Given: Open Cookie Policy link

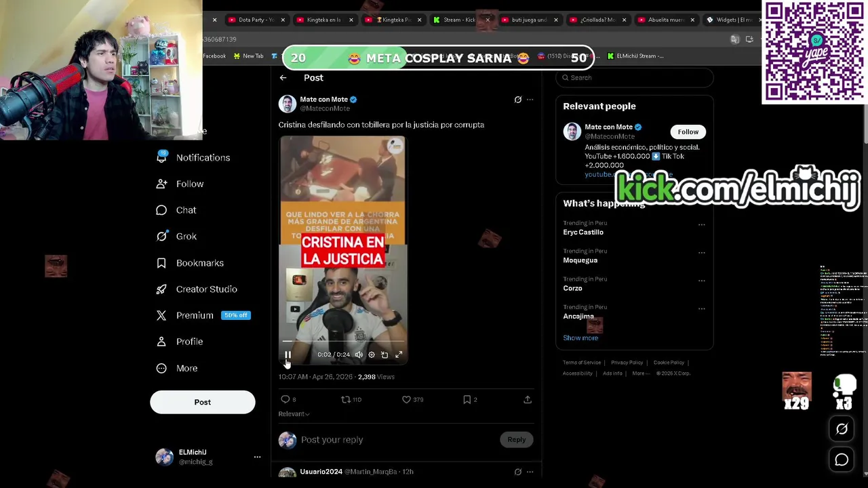Looking at the screenshot, I should point(669,363).
